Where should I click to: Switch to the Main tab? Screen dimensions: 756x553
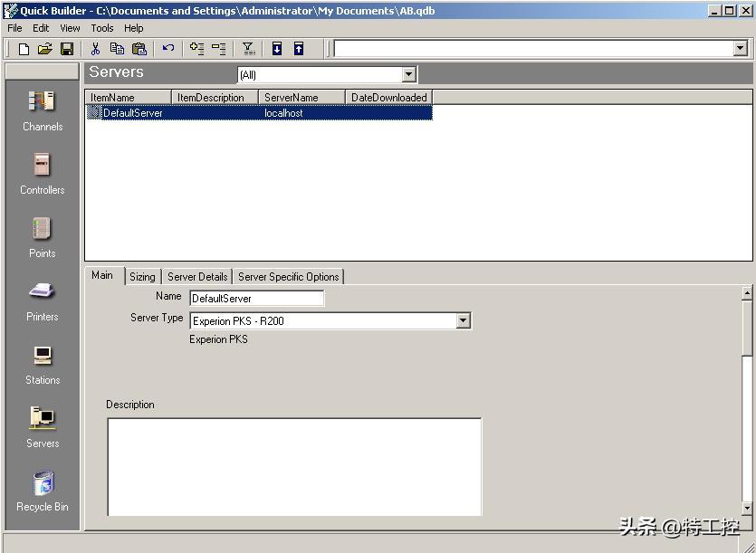click(x=102, y=275)
